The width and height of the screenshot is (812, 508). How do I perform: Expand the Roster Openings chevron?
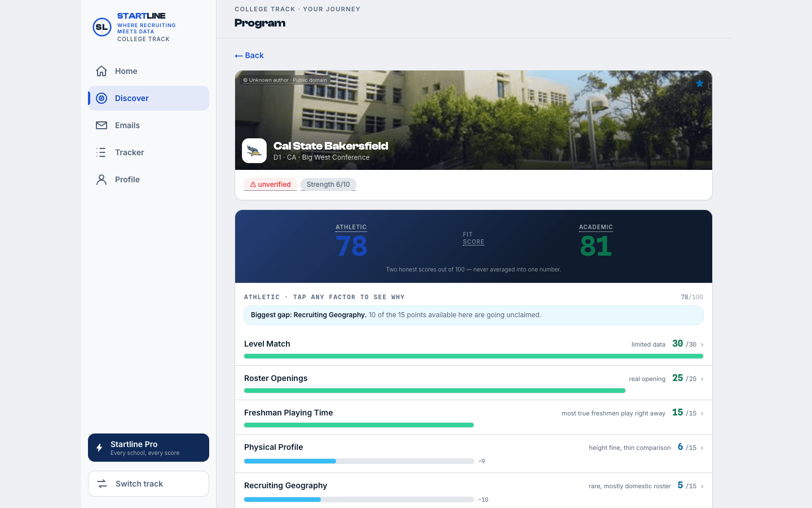click(x=702, y=379)
